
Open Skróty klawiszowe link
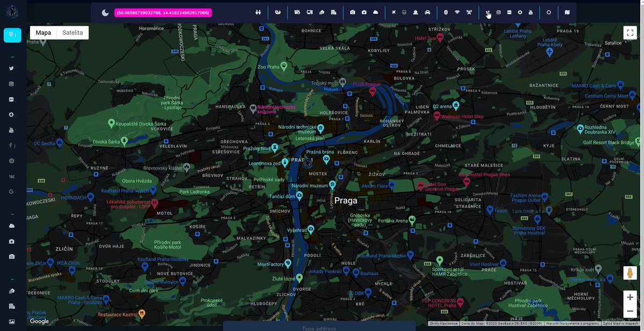(x=444, y=323)
